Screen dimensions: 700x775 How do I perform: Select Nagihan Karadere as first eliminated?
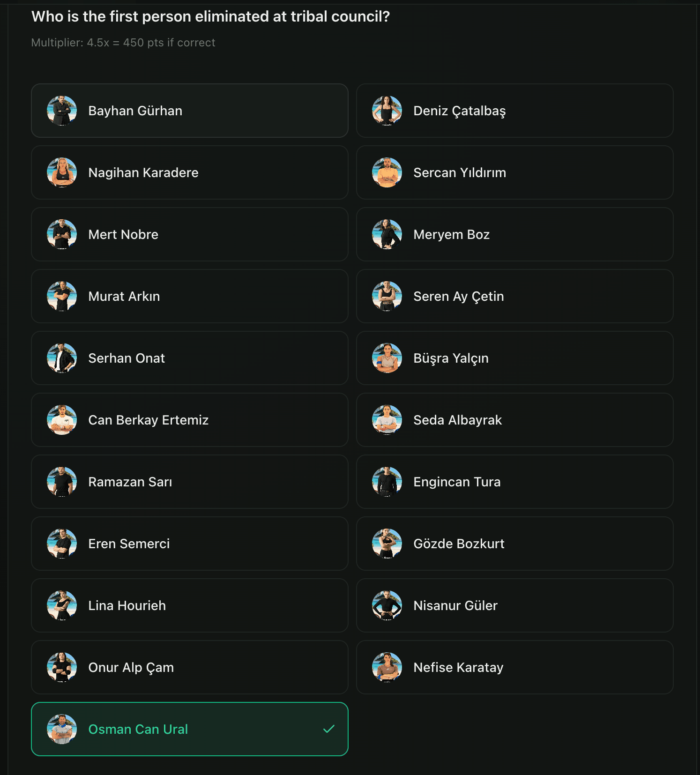pos(189,172)
